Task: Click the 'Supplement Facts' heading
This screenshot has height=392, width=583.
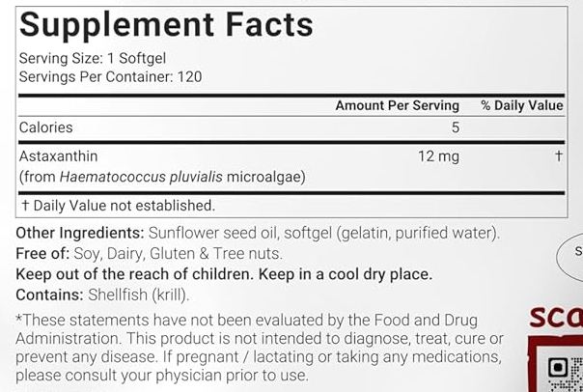Action: pyautogui.click(x=166, y=22)
